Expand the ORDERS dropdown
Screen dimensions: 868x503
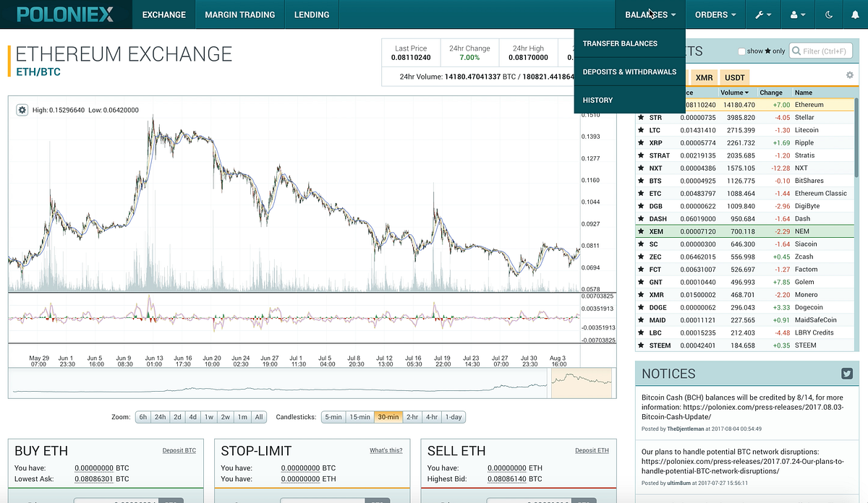click(x=715, y=14)
